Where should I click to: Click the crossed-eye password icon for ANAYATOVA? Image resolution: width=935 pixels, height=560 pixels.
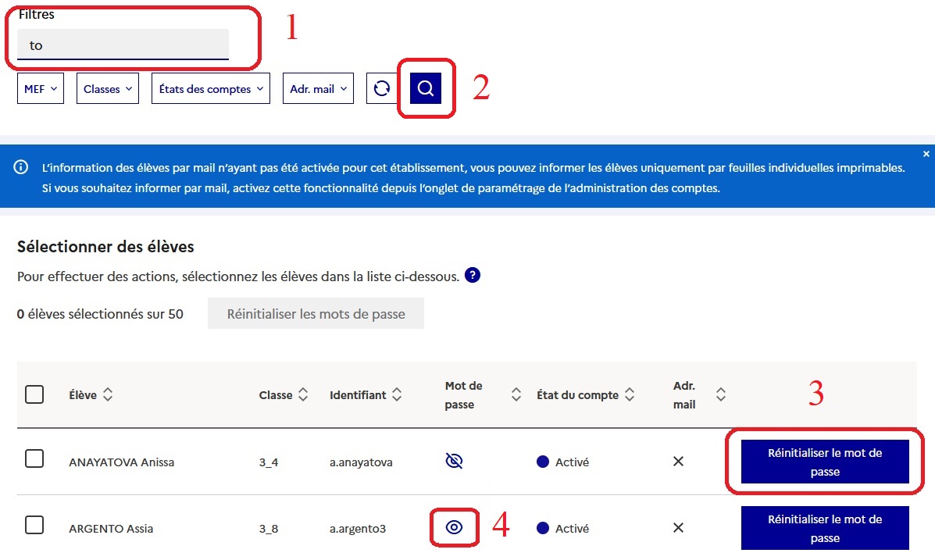[454, 461]
